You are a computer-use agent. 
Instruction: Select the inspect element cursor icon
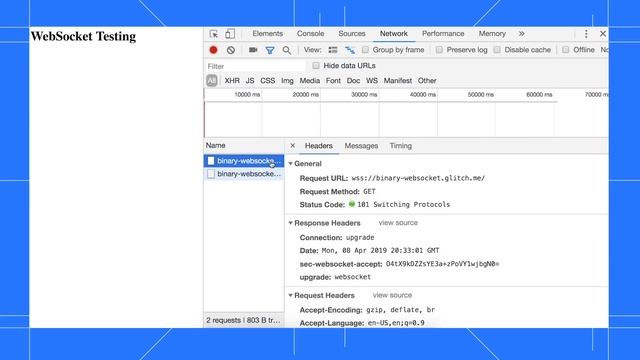213,34
